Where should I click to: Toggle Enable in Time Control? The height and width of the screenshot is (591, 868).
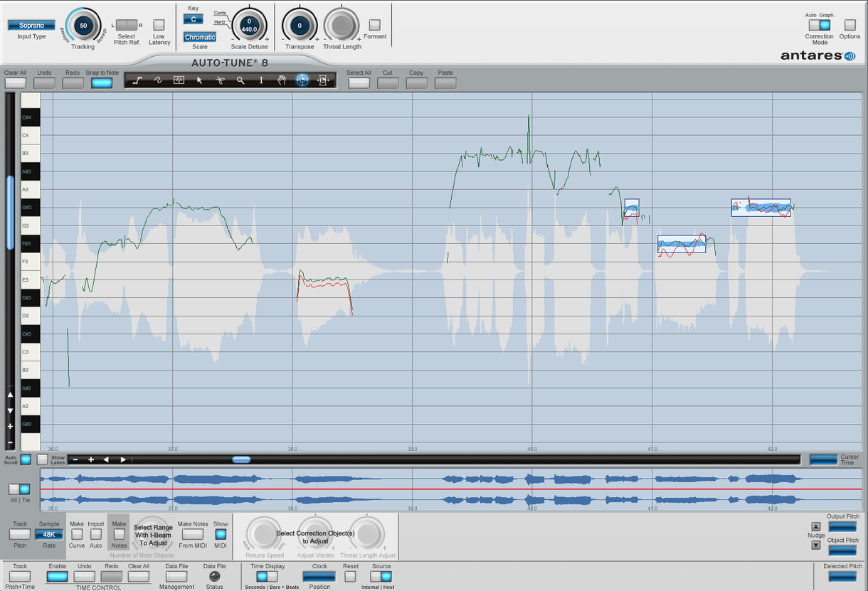coord(58,576)
